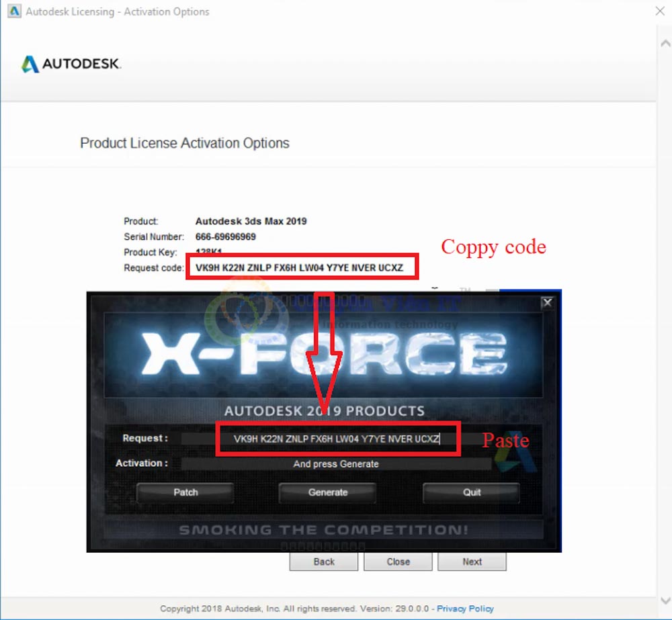Close the X-Force dialog with its X button
This screenshot has height=620, width=672.
click(547, 303)
